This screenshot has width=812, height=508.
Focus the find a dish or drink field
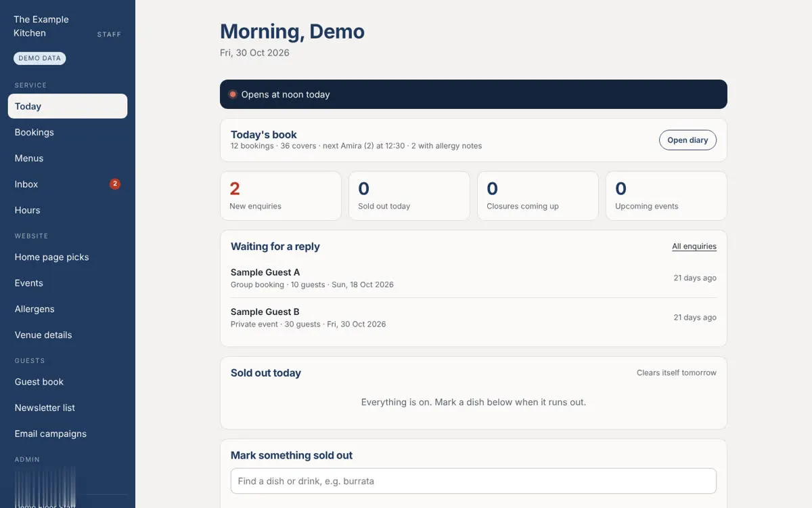point(474,481)
